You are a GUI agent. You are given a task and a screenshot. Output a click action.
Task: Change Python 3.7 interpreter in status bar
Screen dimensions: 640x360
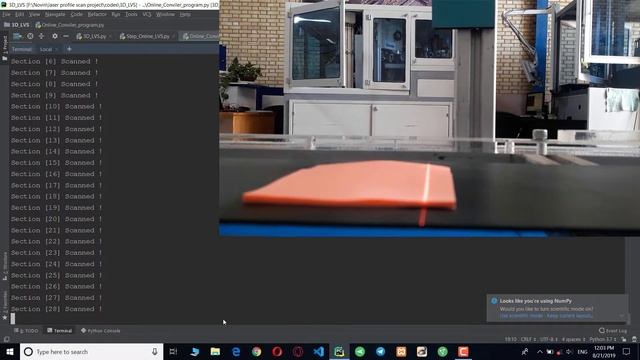(x=602, y=339)
